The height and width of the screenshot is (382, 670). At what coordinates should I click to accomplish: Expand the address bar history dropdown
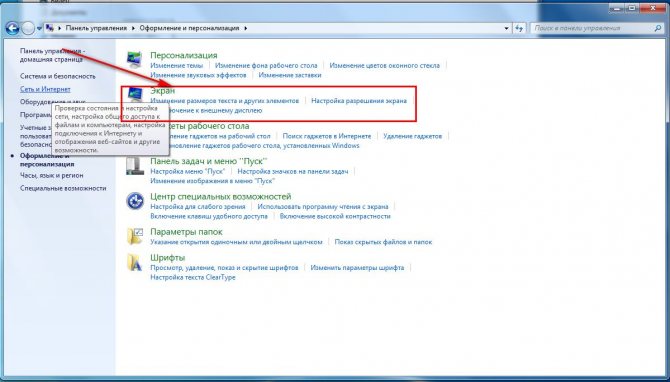[x=507, y=28]
